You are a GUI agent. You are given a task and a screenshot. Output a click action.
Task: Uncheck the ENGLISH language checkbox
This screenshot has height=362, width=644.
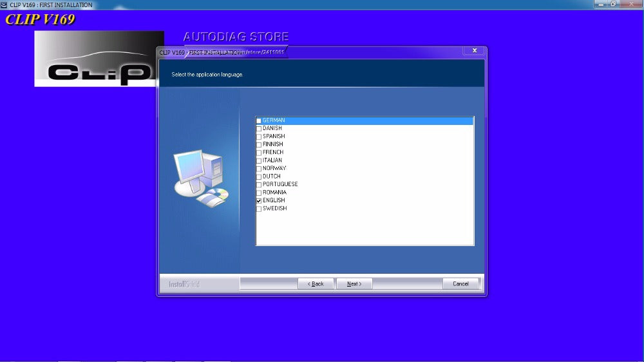259,200
